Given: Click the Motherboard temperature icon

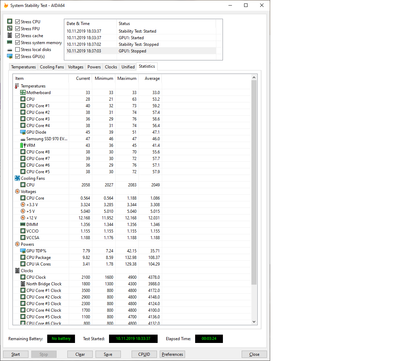Looking at the screenshot, I should (23, 92).
